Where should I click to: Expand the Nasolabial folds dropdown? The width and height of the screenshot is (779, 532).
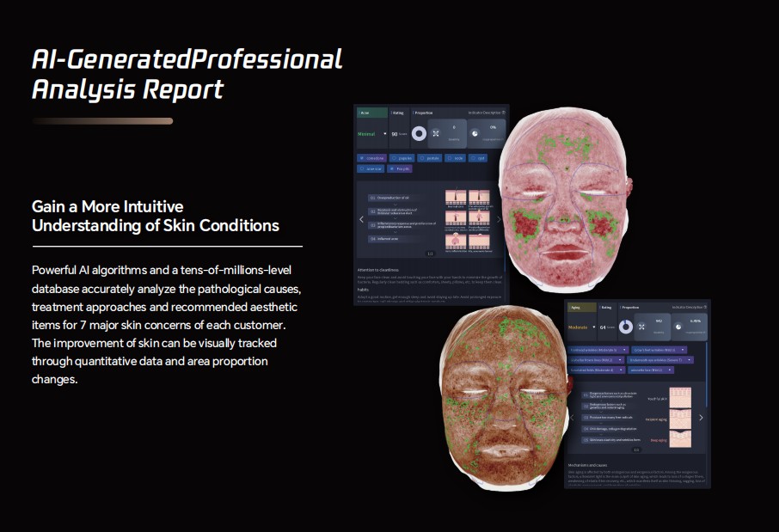tap(597, 370)
